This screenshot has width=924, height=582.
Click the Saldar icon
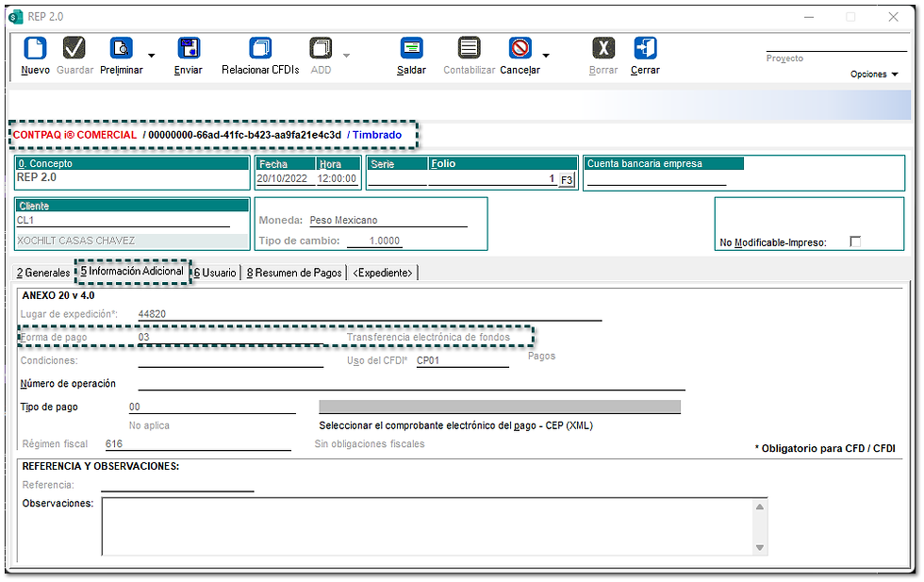(411, 48)
